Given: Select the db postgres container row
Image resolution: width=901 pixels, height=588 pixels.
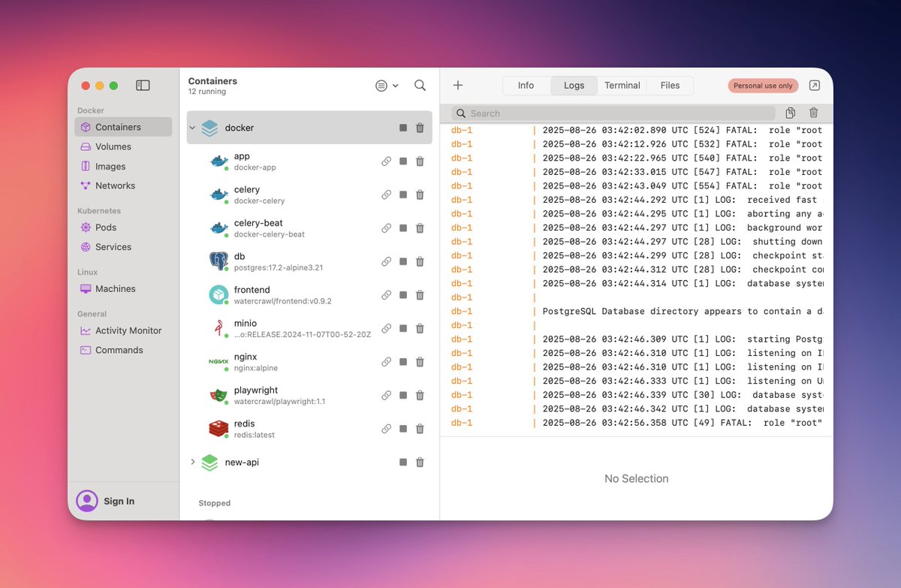Looking at the screenshot, I should point(309,261).
